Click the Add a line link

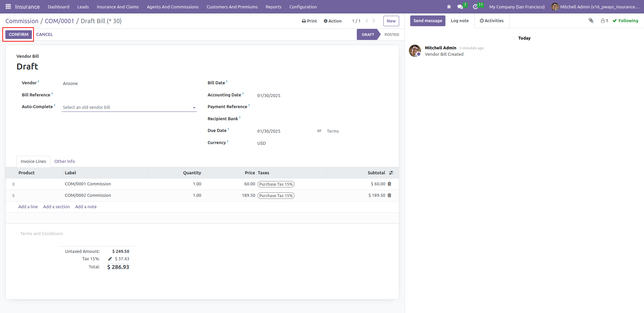click(28, 207)
